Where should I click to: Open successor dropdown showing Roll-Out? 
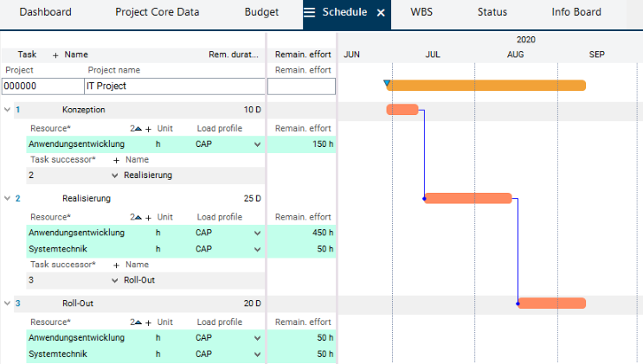tap(115, 280)
